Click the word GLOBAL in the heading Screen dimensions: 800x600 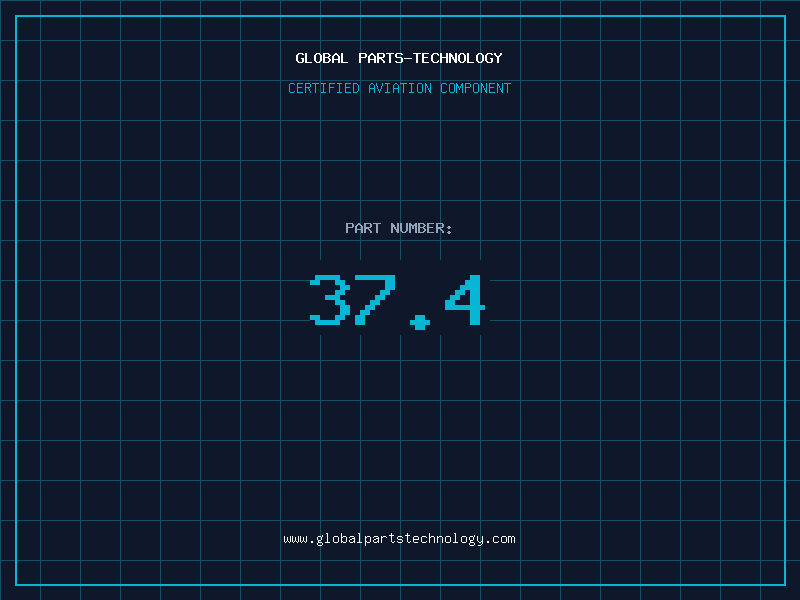pos(322,58)
